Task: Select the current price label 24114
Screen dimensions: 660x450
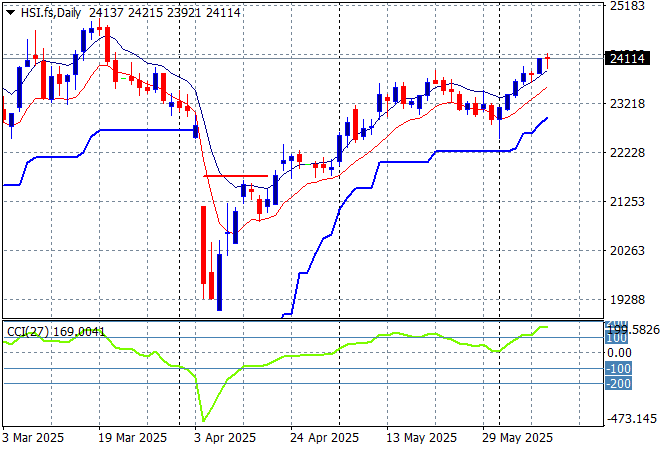Action: (627, 59)
